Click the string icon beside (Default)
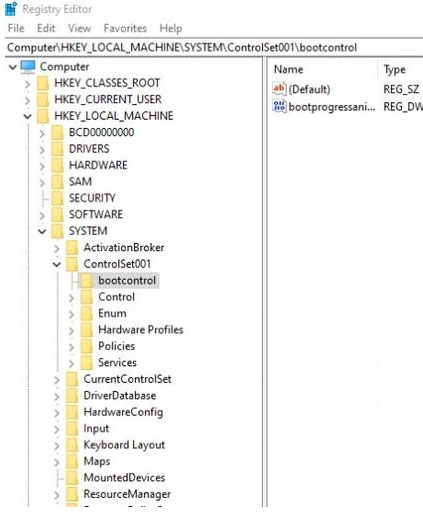Viewport: 423px width, 515px height. pos(279,89)
